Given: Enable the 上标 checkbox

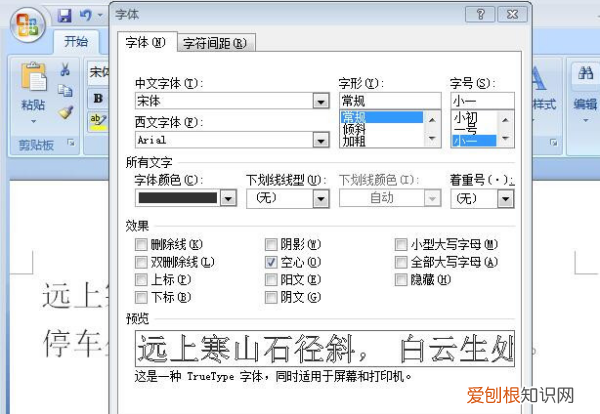Looking at the screenshot, I should [141, 280].
